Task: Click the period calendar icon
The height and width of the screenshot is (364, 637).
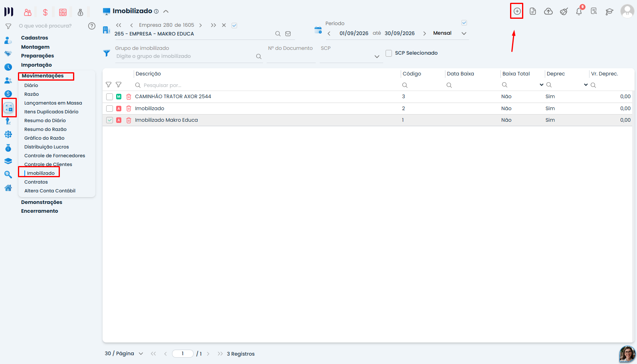Action: [318, 30]
